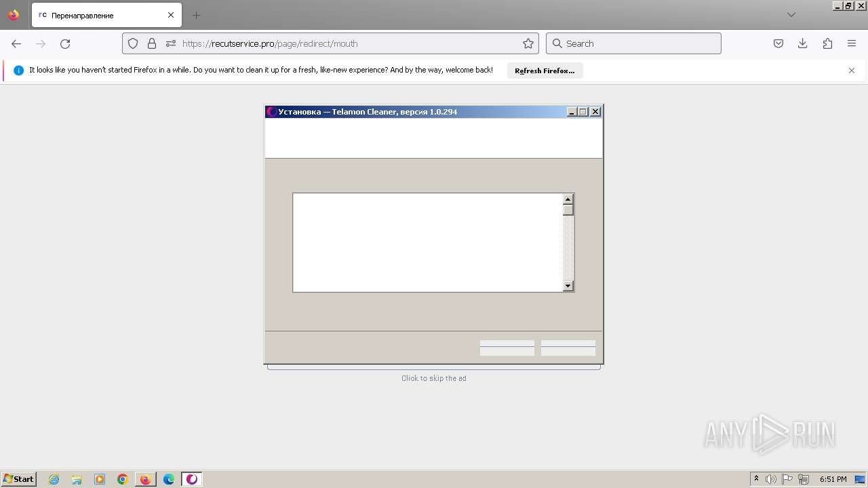868x488 pixels.
Task: Click the scroll down arrow in installer
Action: tap(568, 286)
